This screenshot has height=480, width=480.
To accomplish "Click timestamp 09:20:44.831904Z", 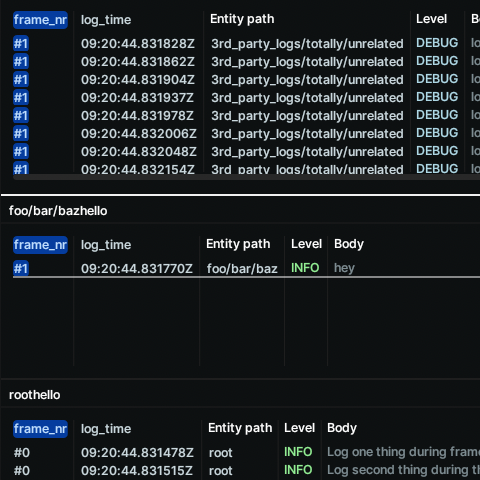I will (x=138, y=80).
